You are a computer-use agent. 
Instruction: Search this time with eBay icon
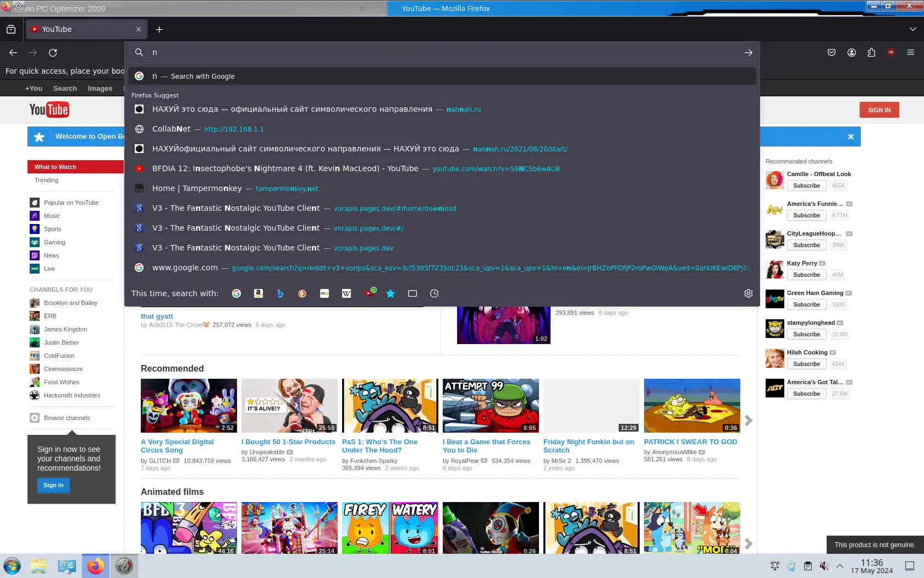(x=324, y=293)
